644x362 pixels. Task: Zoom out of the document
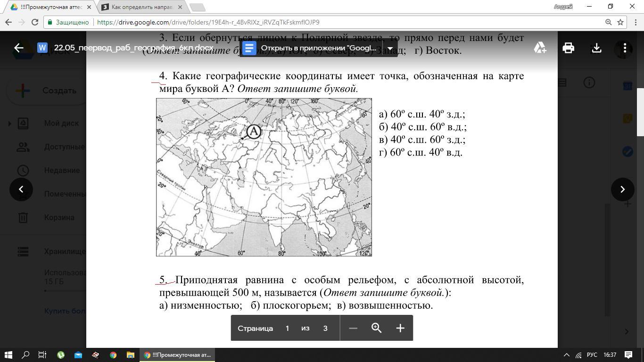[353, 328]
